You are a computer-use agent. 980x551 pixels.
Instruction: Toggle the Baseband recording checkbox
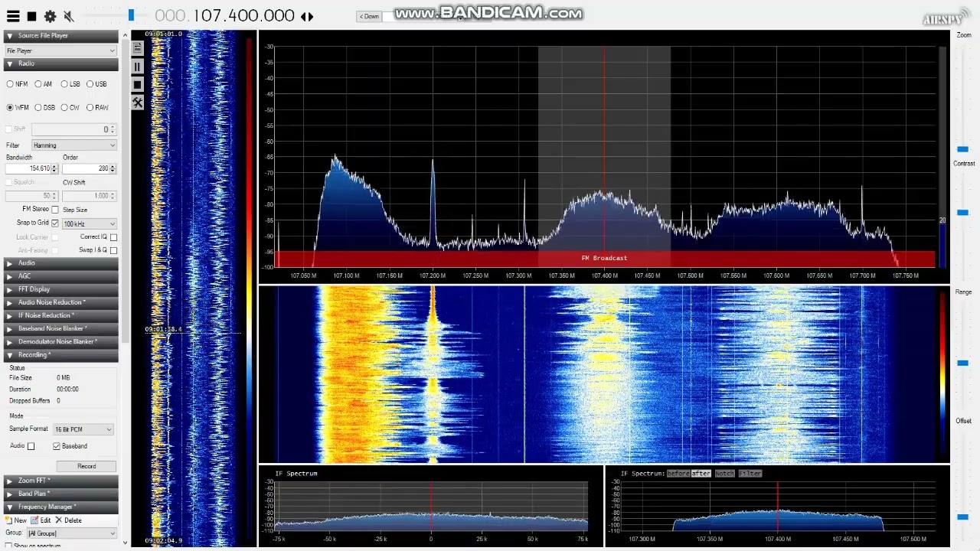click(x=57, y=446)
